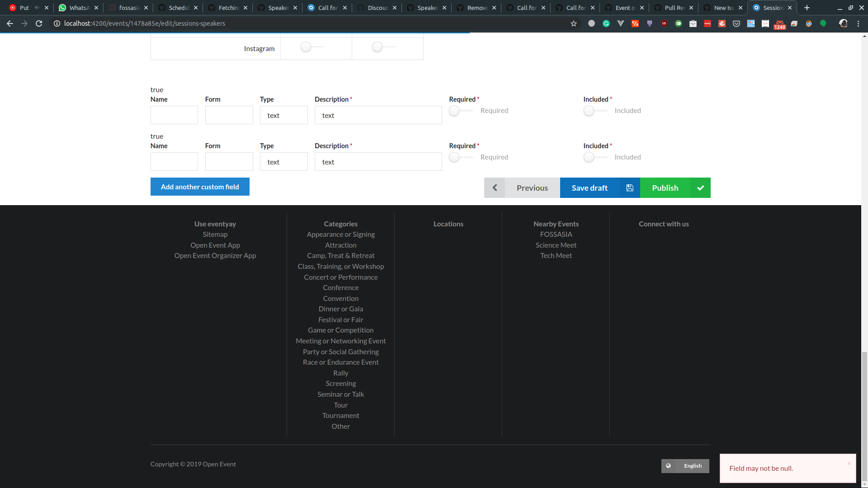Click Add another custom field button
Image resolution: width=868 pixels, height=488 pixels.
pos(200,187)
